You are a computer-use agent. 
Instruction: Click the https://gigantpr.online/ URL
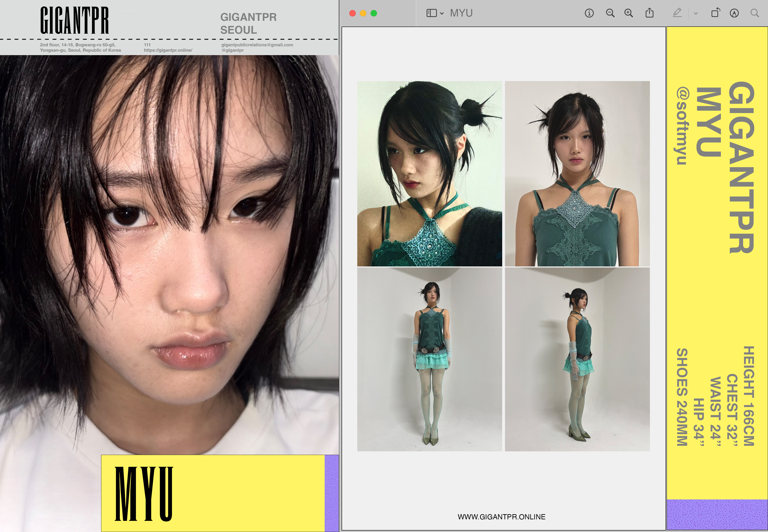pos(168,50)
